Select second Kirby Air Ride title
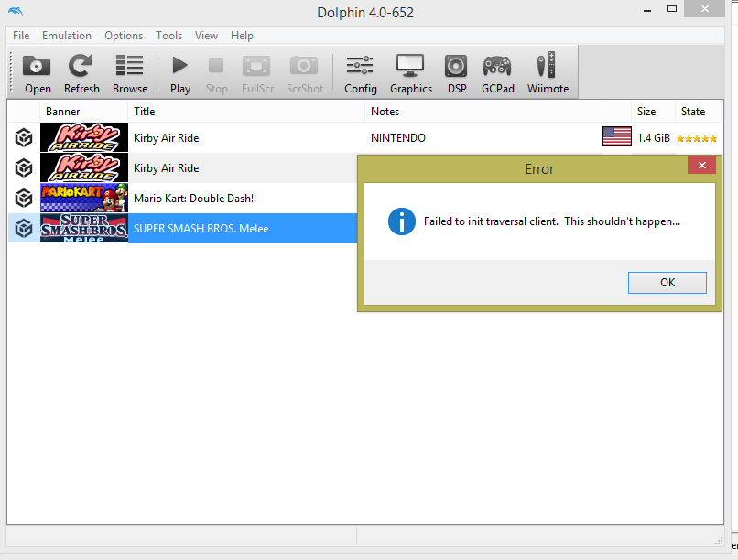Image resolution: width=738 pixels, height=560 pixels. tap(166, 167)
